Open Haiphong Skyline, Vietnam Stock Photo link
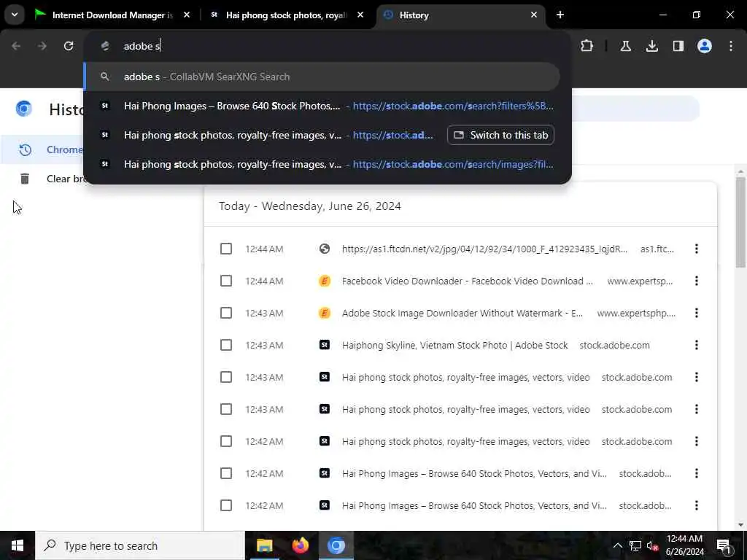747x560 pixels. point(455,345)
